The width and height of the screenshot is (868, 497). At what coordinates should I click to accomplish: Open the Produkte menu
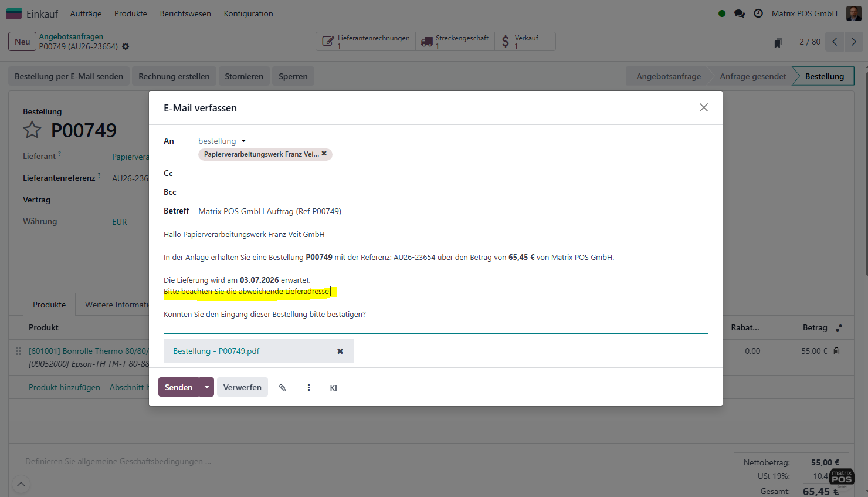coord(131,13)
